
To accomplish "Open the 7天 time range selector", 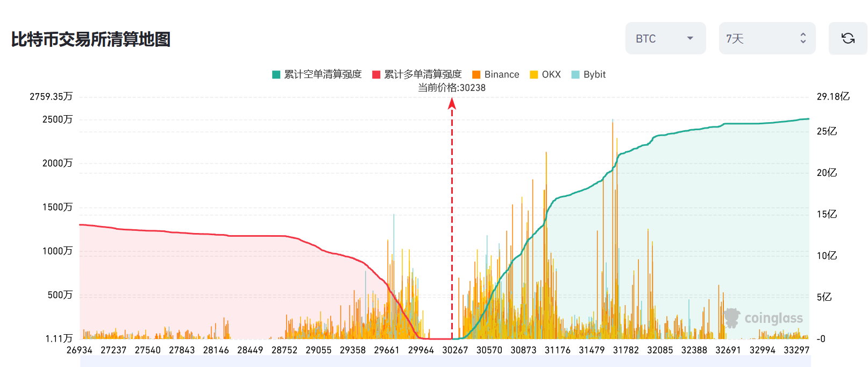I will [x=767, y=38].
